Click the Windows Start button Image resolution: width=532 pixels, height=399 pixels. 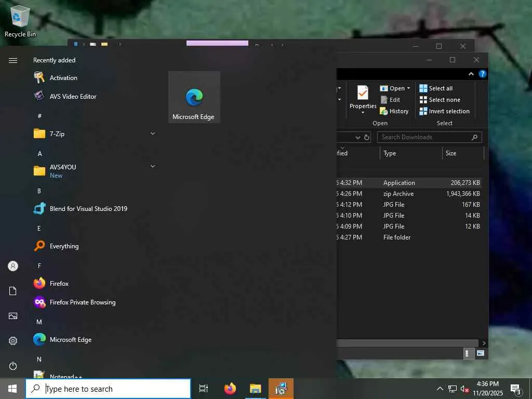[x=12, y=389]
